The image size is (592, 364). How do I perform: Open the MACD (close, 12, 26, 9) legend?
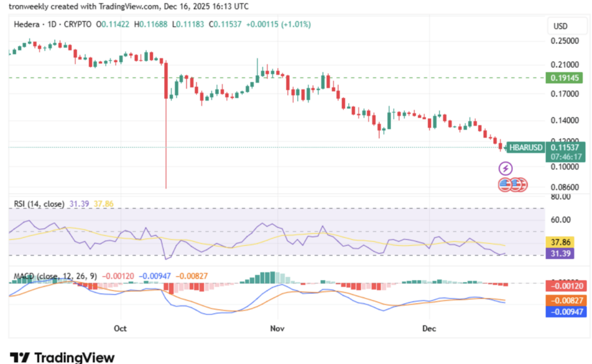[x=55, y=277]
